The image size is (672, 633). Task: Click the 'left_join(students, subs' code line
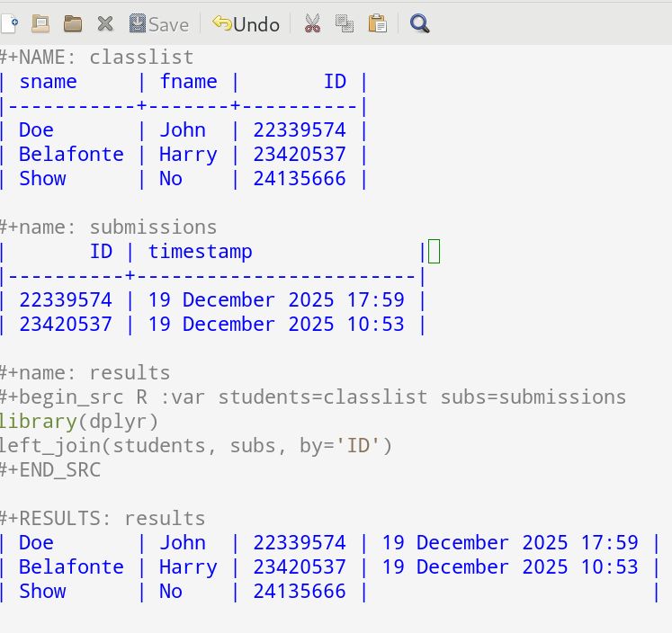(196, 446)
